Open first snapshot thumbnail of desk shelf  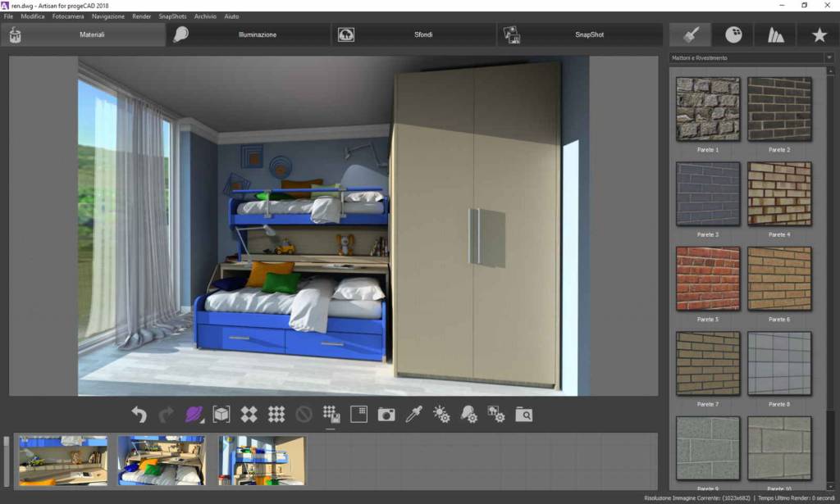pos(63,461)
